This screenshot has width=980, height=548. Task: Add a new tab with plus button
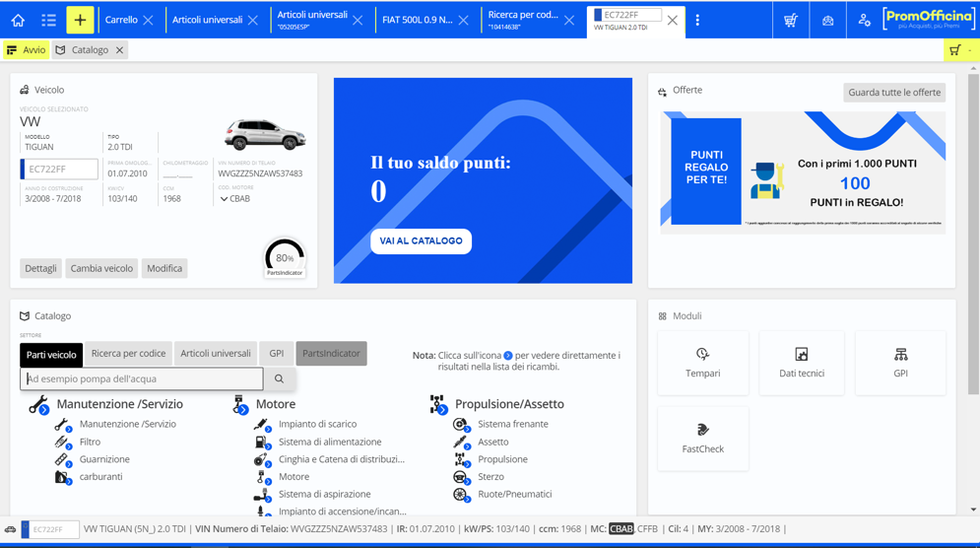(x=80, y=20)
